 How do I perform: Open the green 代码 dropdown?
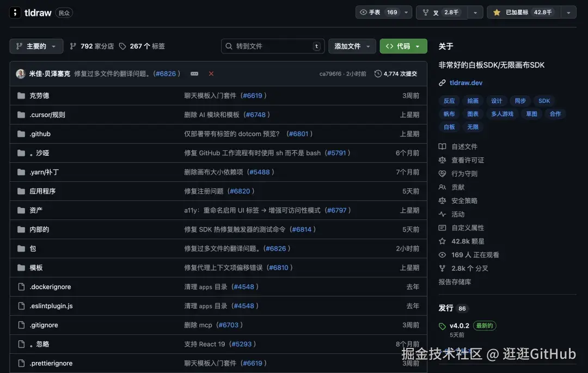(403, 46)
